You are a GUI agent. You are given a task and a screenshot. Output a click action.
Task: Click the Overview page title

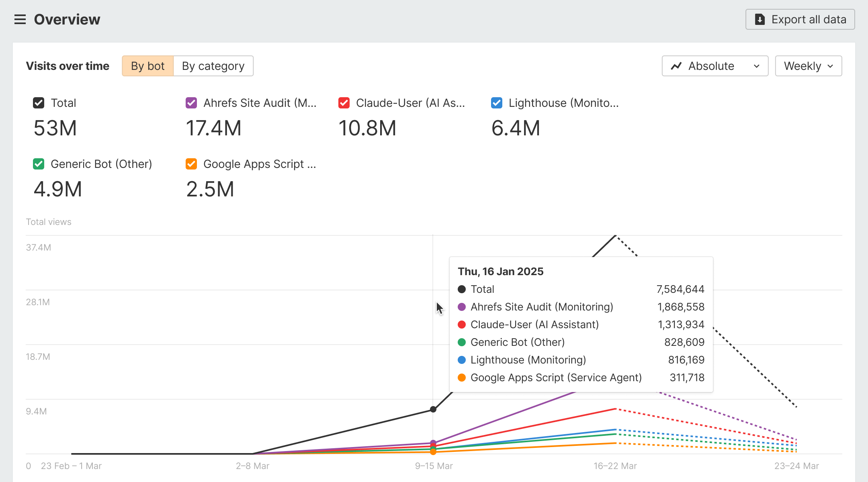pos(67,19)
